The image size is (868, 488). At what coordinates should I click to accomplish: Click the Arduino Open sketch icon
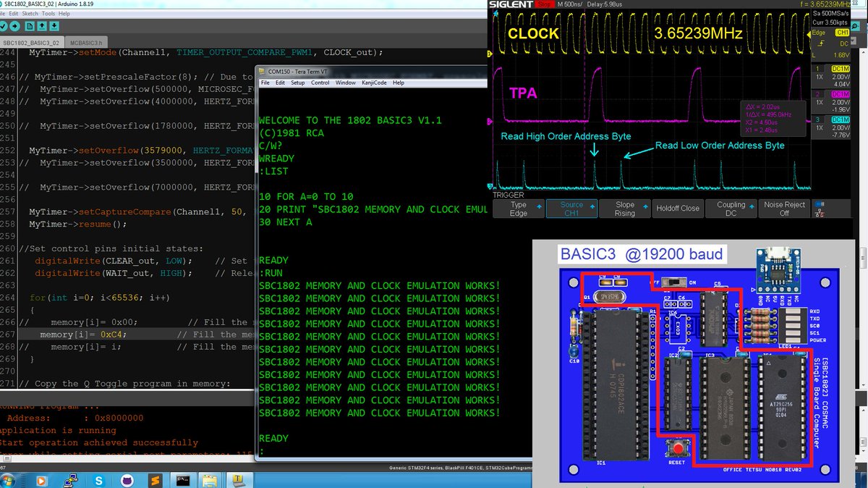[42, 26]
